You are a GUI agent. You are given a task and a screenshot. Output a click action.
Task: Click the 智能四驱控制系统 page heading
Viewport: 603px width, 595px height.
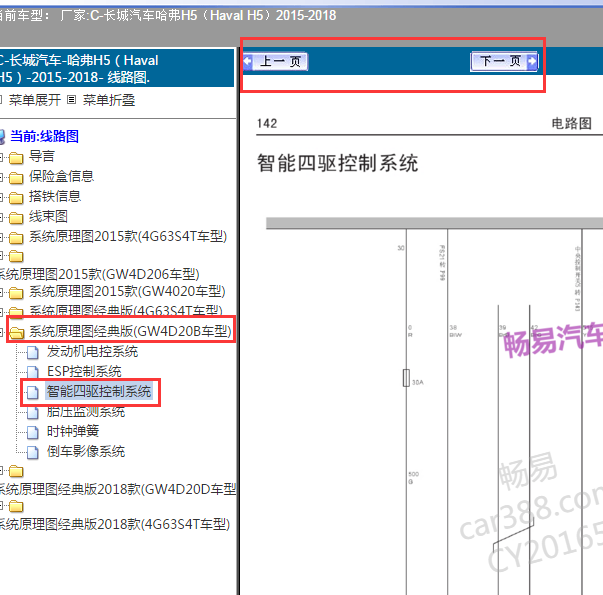pos(337,163)
